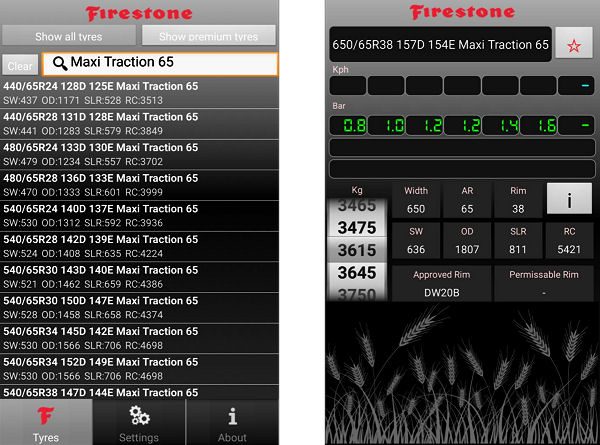Image resolution: width=600 pixels, height=445 pixels.
Task: Focus the Maxi Traction 65 search box
Action: [160, 64]
